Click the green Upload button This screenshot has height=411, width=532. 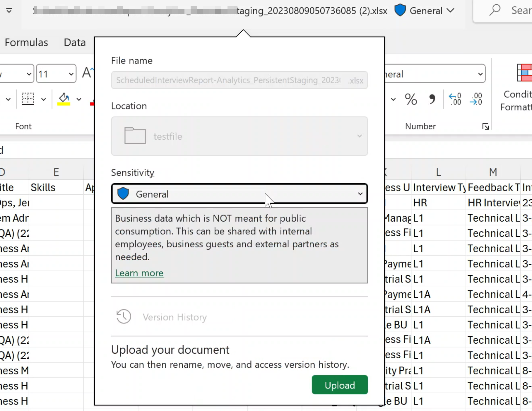(340, 385)
